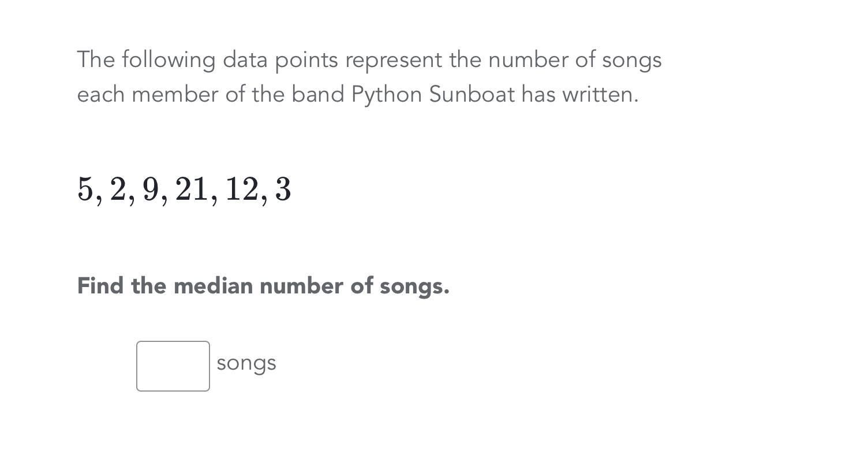The height and width of the screenshot is (469, 868).
Task: Click the word 'following' in the first line
Action: point(169,60)
